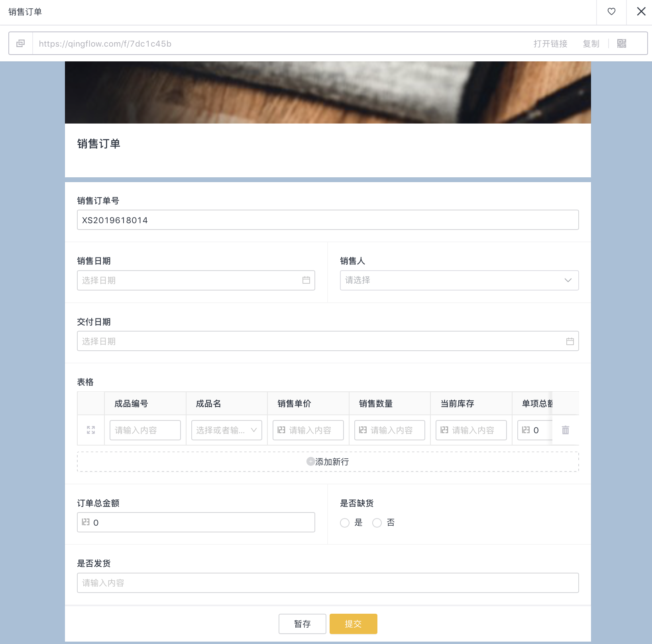
Task: Focus the 是否发货 text field
Action: 328,583
